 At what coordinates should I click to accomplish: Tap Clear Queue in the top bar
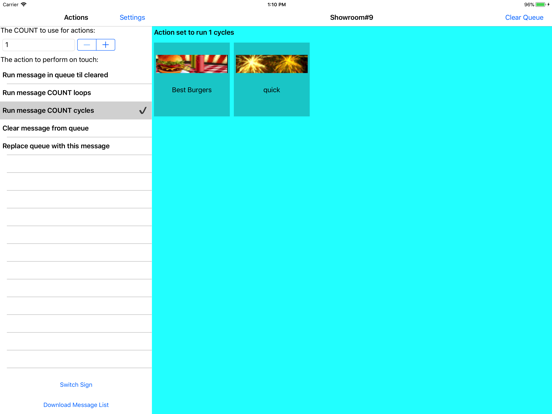[x=524, y=17]
